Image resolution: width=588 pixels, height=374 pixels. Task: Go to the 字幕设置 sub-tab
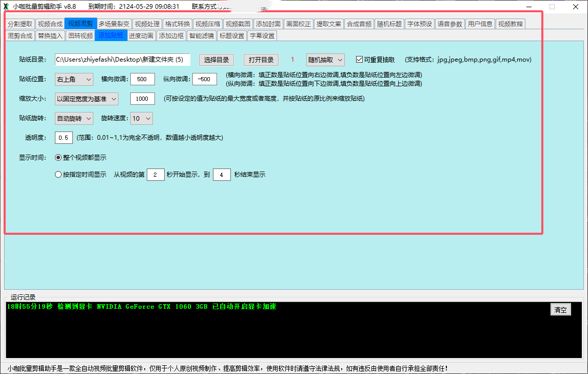pyautogui.click(x=262, y=36)
